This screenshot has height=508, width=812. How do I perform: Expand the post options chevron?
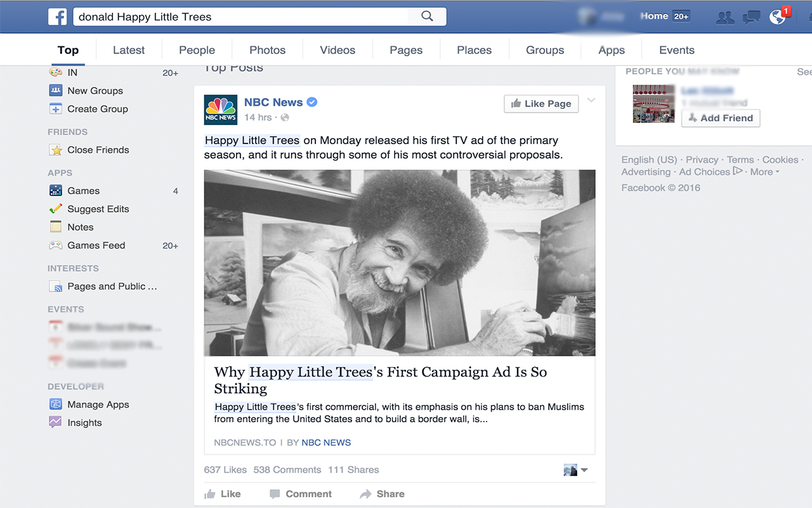[x=591, y=101]
